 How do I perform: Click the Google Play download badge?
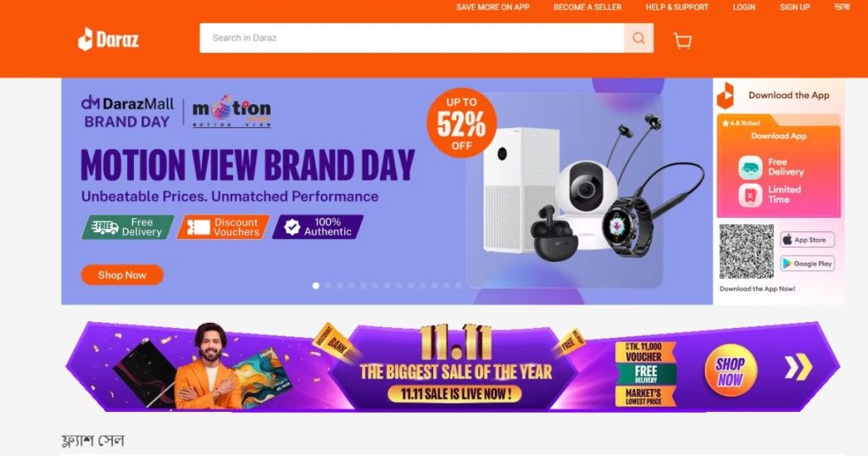807,264
